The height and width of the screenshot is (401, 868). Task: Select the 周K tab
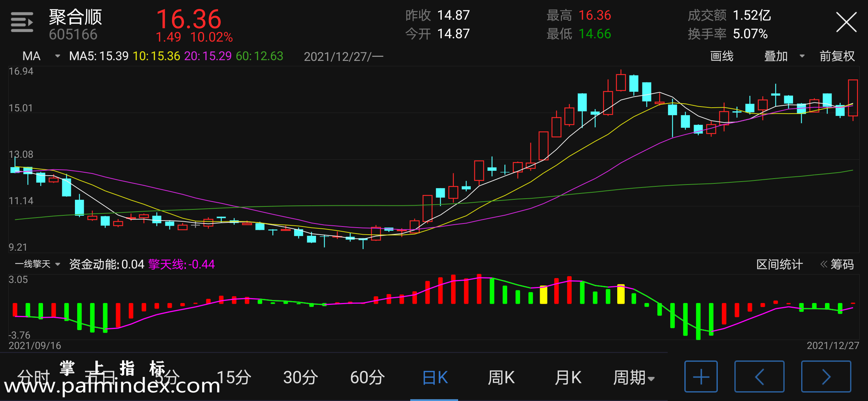point(501,378)
